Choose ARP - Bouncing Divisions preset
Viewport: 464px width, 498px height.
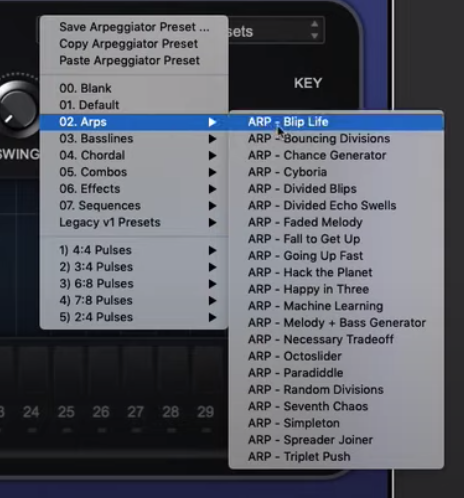click(336, 139)
